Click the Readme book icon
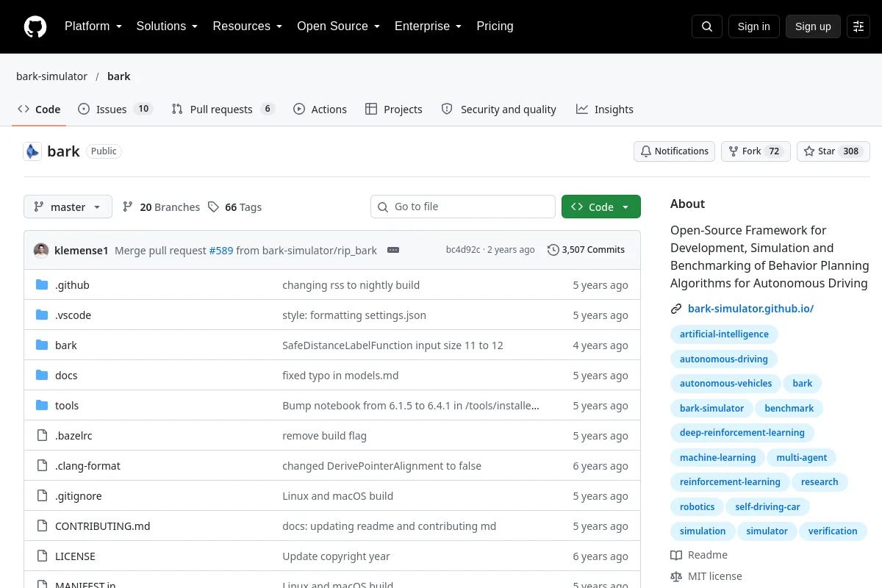Viewport: 882px width, 588px height. (x=676, y=555)
